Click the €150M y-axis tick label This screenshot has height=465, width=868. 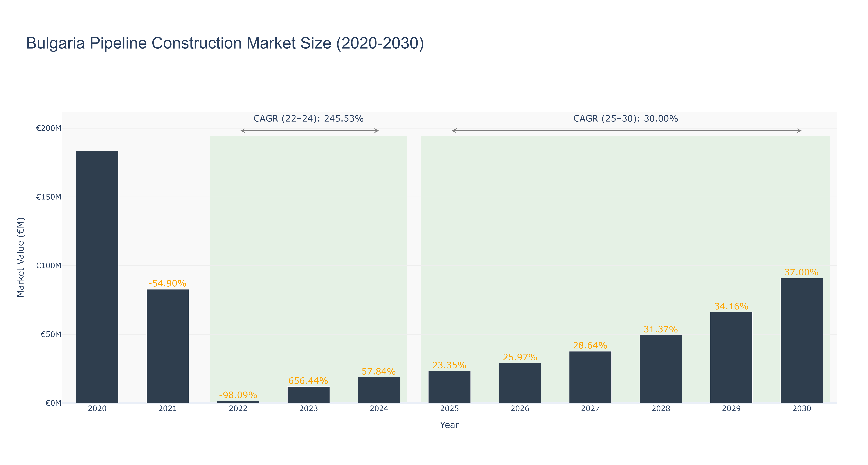tap(49, 197)
